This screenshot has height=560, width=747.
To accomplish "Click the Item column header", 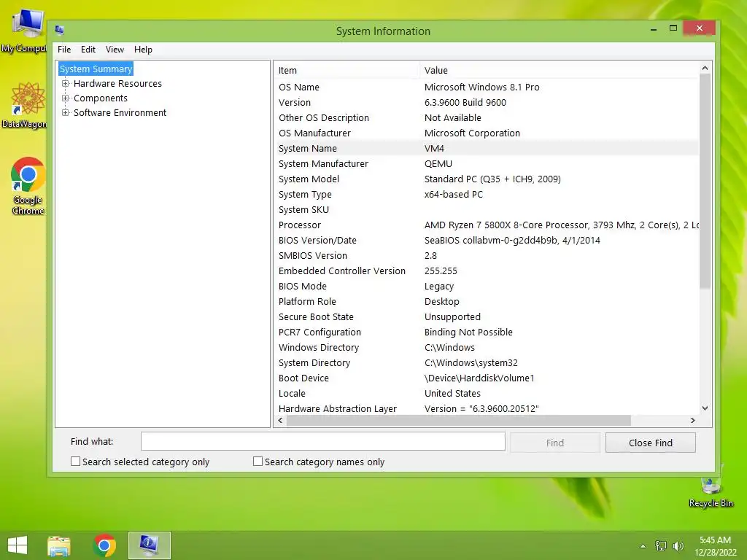I will 347,71.
